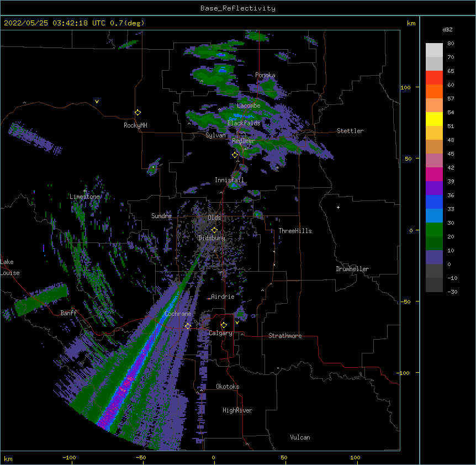The width and height of the screenshot is (476, 465).
Task: Click the yellow diamond marker below RedDeer
Action: point(235,155)
